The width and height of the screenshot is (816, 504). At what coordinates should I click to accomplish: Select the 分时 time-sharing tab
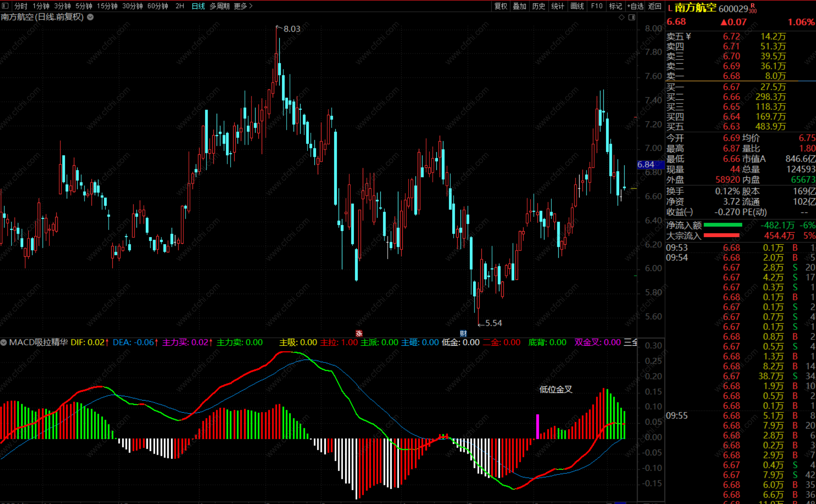click(x=21, y=6)
